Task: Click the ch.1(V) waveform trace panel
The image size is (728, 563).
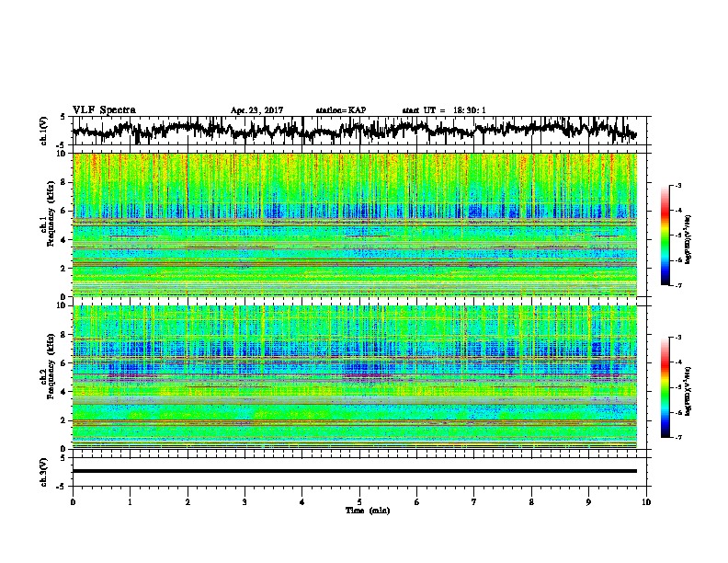Action: coord(358,131)
